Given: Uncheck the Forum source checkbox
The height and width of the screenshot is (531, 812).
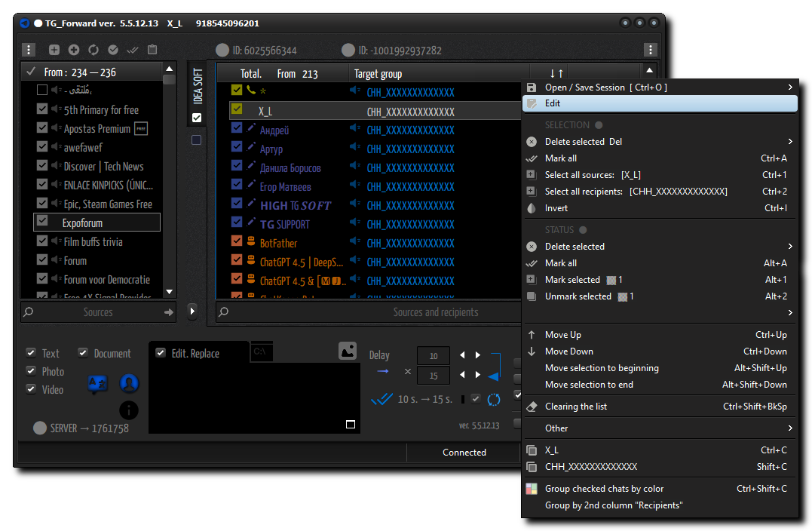Looking at the screenshot, I should pos(42,259).
